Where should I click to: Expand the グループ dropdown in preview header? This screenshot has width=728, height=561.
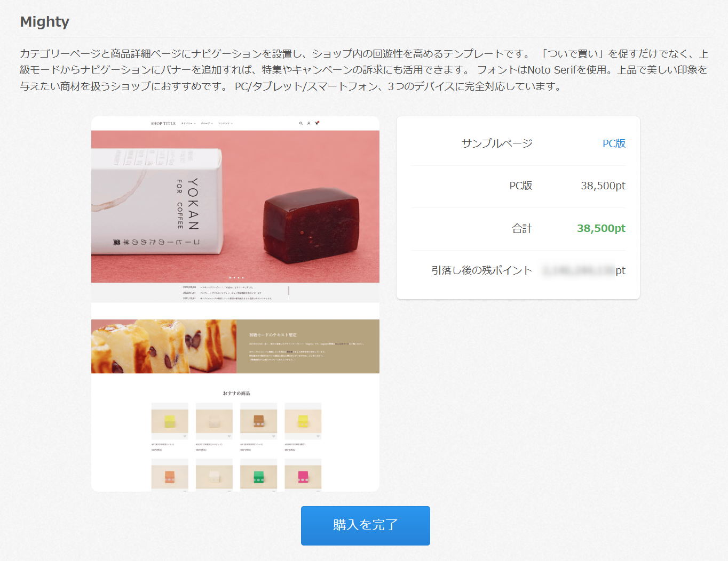click(x=207, y=123)
